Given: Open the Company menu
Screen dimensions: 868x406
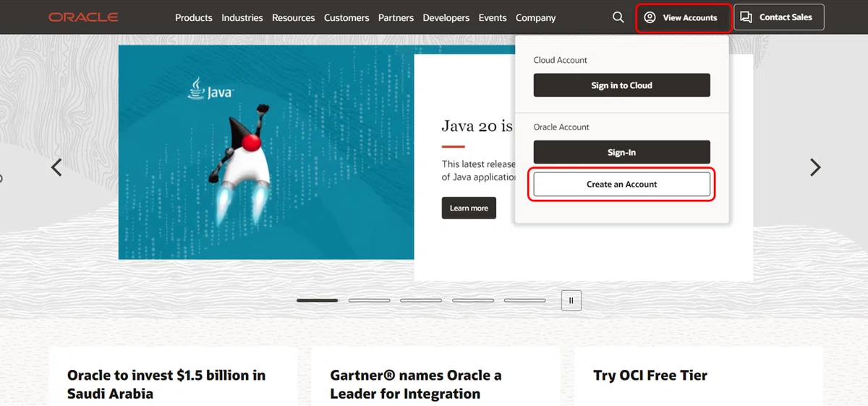Looking at the screenshot, I should pyautogui.click(x=536, y=17).
